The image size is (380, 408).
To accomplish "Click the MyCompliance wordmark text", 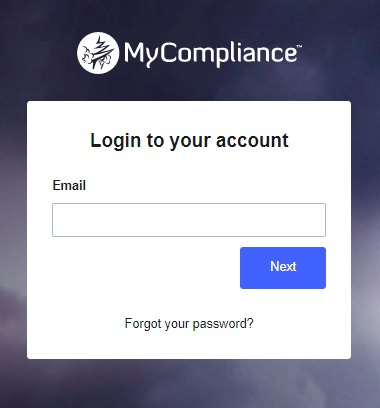I will click(213, 53).
